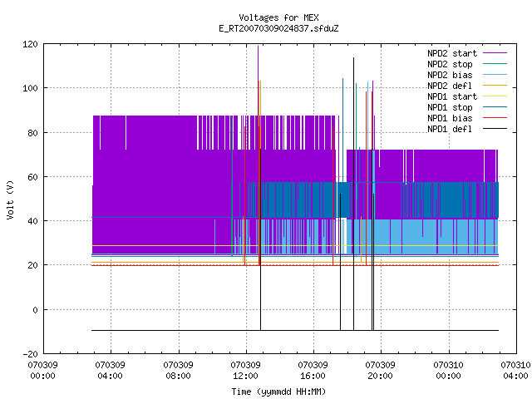
Task: Click the x-axis label 070309 20:00
Action: coord(381,371)
